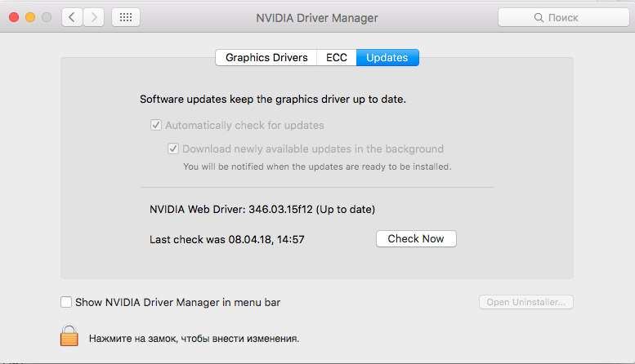Click the Open Uninstaller button
The height and width of the screenshot is (364, 635).
pyautogui.click(x=526, y=302)
